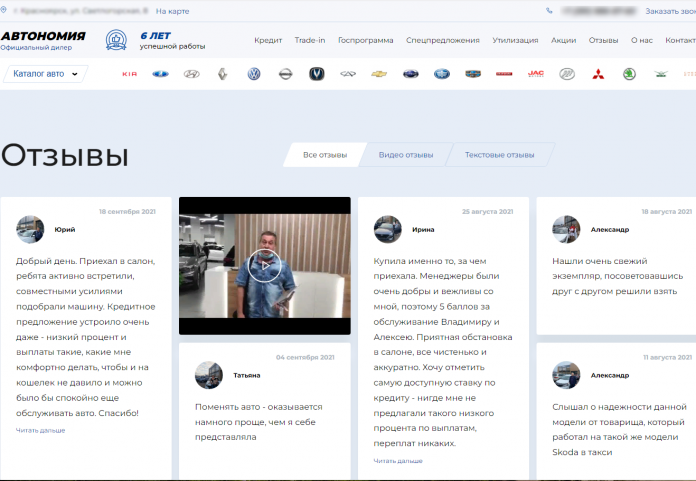The width and height of the screenshot is (696, 481).
Task: Select the Chery brand logo
Action: pos(348,74)
